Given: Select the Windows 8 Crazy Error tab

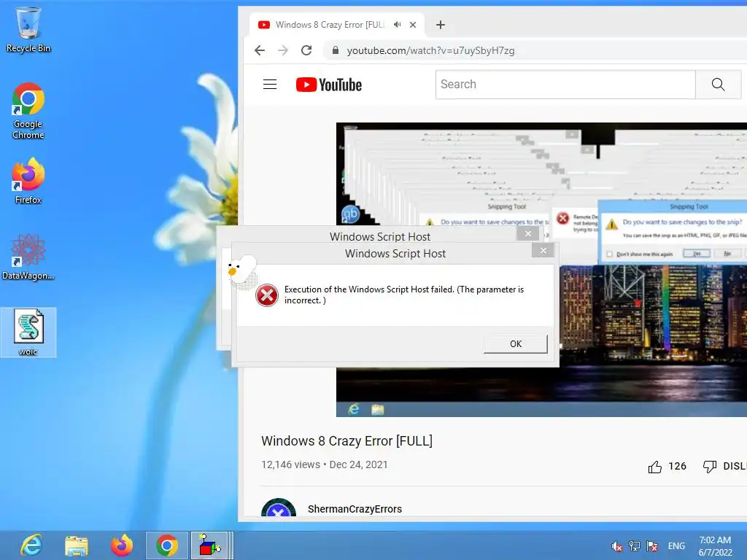Looking at the screenshot, I should 336,25.
